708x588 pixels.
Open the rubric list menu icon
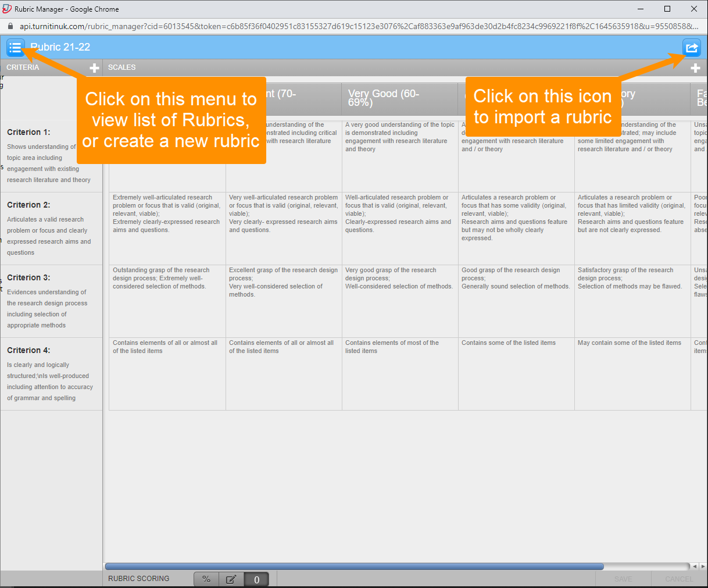pyautogui.click(x=15, y=47)
